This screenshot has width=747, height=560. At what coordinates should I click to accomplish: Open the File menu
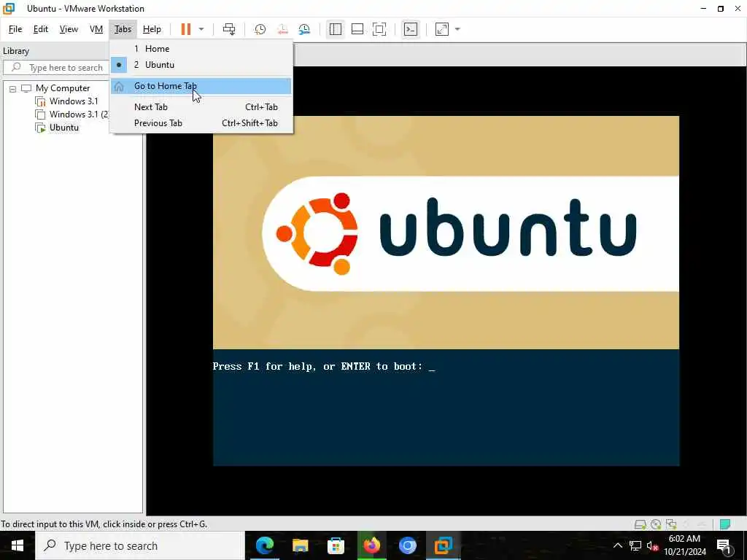click(15, 29)
